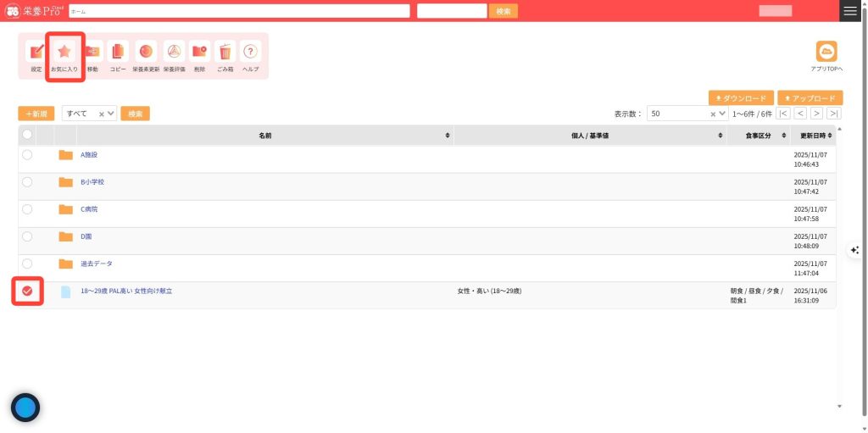Open the ヘルプ question mark icon
This screenshot has height=433, width=868.
tap(250, 53)
